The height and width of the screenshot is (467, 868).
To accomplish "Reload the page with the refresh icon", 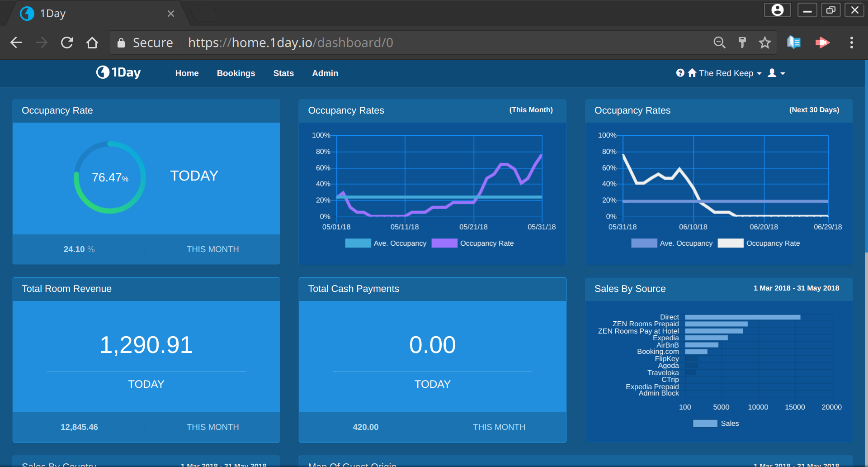I will coord(67,42).
